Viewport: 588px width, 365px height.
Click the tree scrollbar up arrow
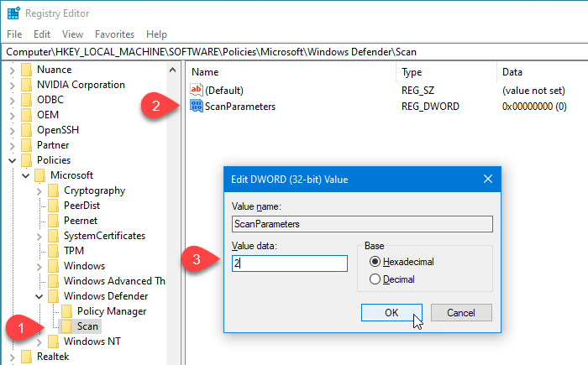coord(172,70)
